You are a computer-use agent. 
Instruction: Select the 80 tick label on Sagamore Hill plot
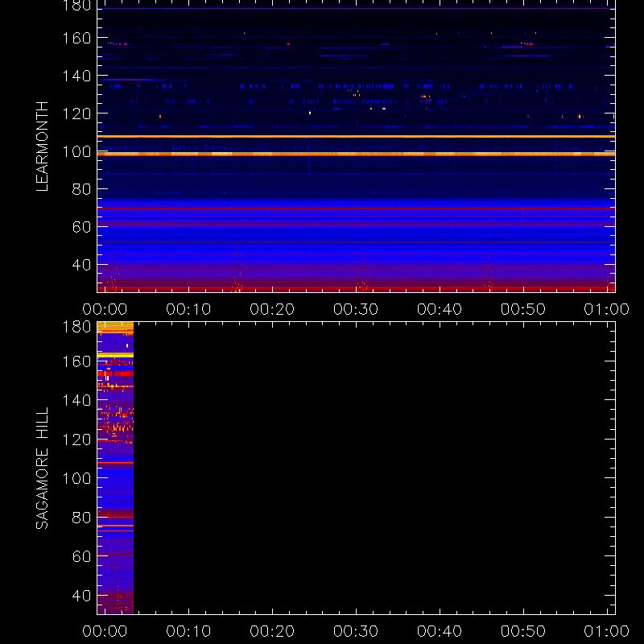[81, 518]
